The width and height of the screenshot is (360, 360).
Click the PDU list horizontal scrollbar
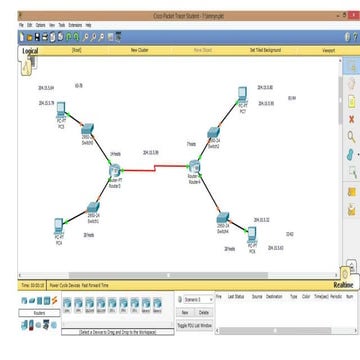click(275, 330)
